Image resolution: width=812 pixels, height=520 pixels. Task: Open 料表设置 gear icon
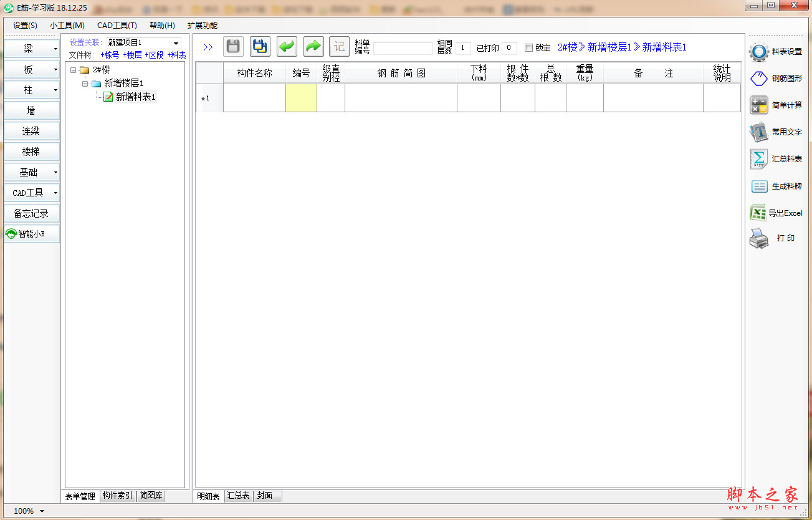(758, 52)
